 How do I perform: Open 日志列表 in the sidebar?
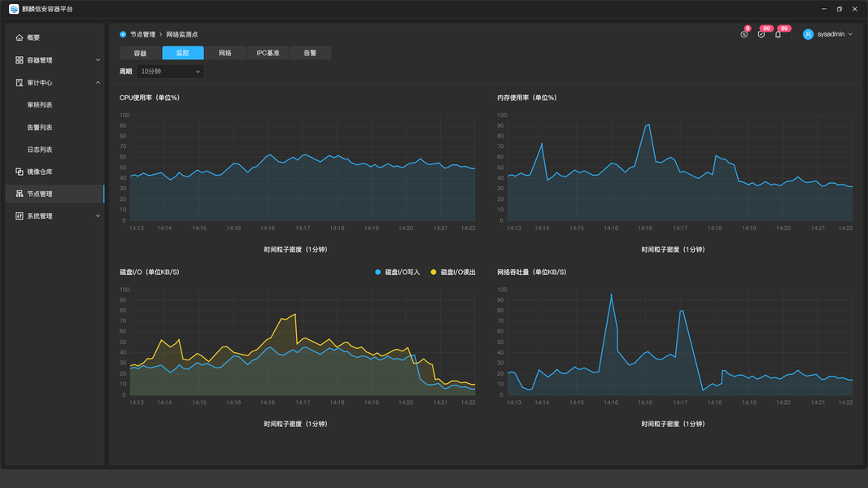[40, 150]
